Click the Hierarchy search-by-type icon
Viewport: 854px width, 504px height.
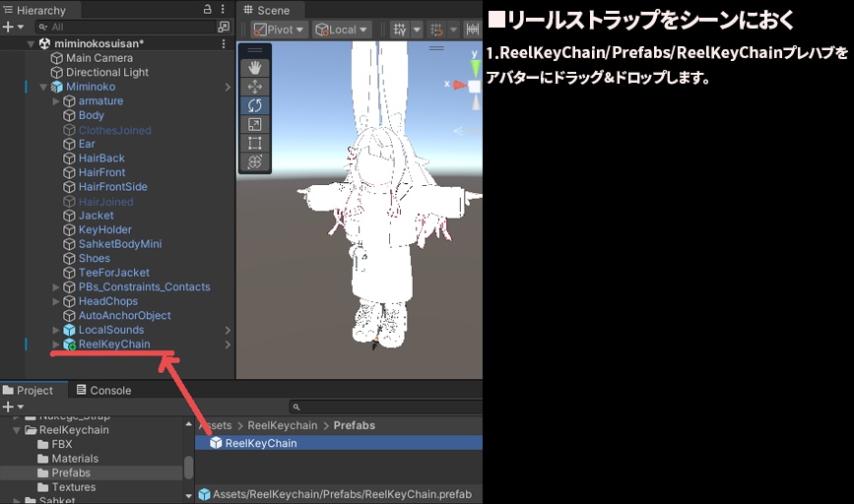[224, 27]
